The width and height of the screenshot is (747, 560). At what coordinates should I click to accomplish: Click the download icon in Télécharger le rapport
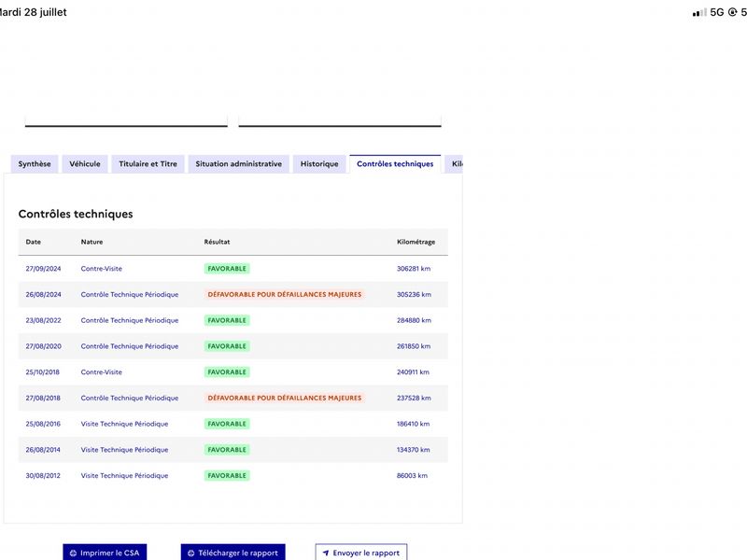tap(191, 553)
